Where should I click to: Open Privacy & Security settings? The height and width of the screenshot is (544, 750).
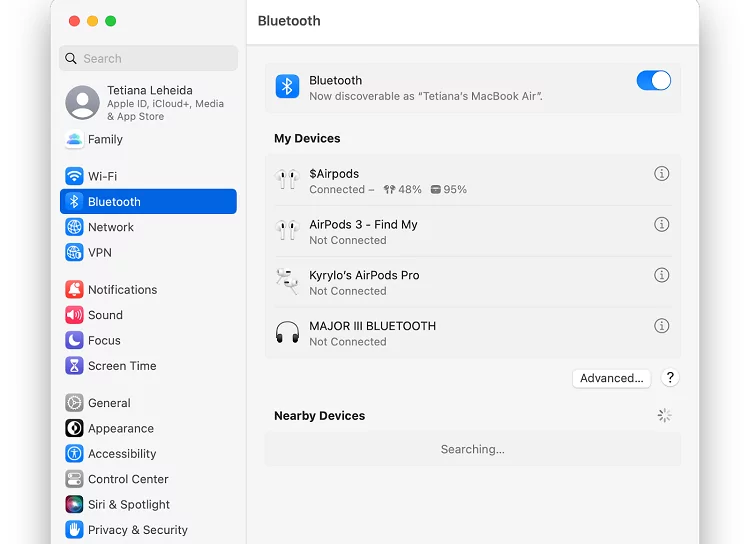(x=148, y=530)
